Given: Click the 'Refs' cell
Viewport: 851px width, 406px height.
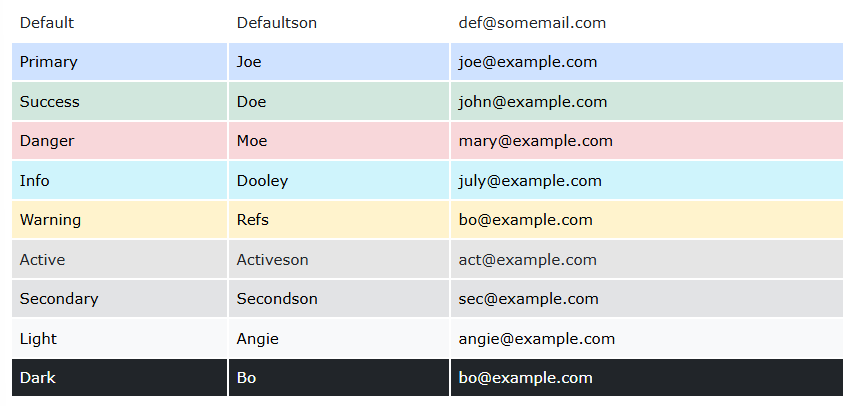Looking at the screenshot, I should [339, 220].
